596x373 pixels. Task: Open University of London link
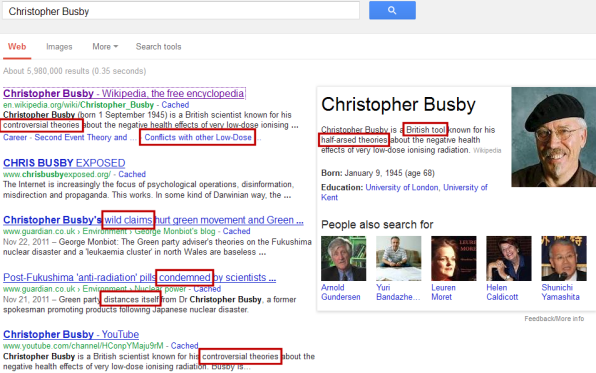click(x=402, y=187)
